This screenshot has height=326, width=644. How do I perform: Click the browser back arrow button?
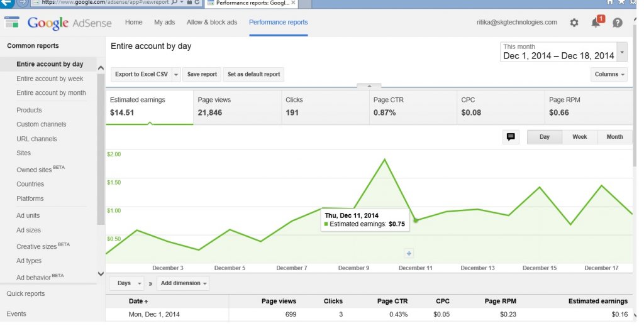click(x=6, y=3)
